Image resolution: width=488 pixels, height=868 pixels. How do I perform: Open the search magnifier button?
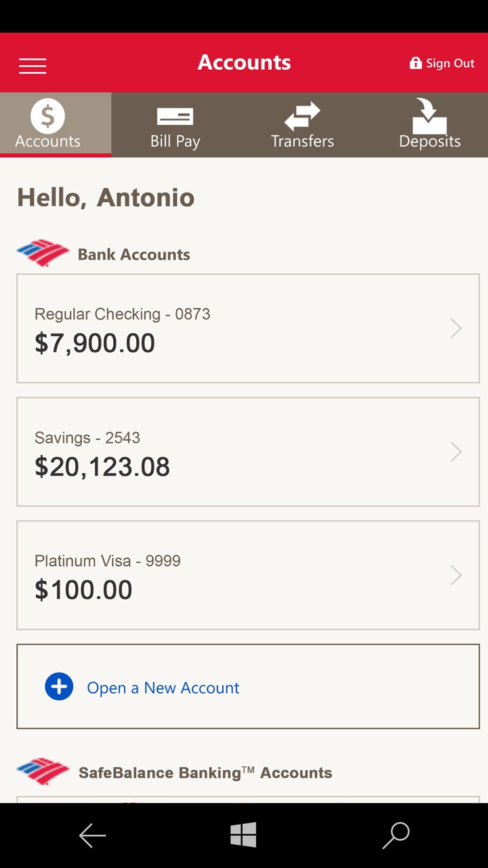396,835
